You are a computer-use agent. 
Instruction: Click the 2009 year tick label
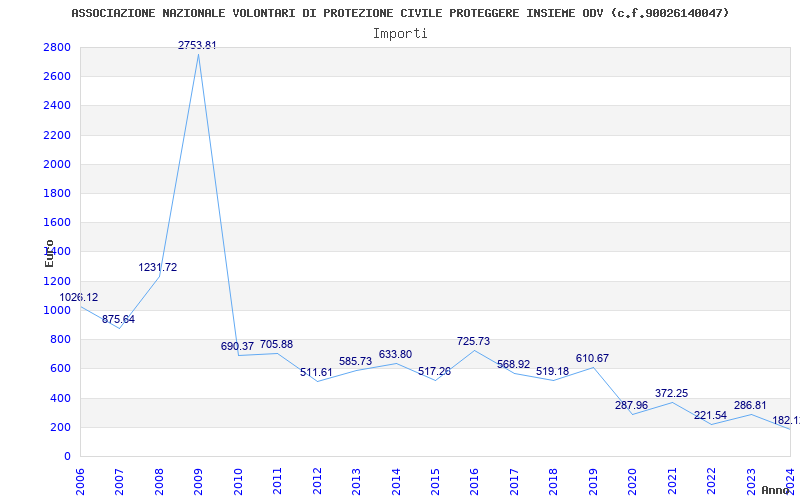[198, 482]
